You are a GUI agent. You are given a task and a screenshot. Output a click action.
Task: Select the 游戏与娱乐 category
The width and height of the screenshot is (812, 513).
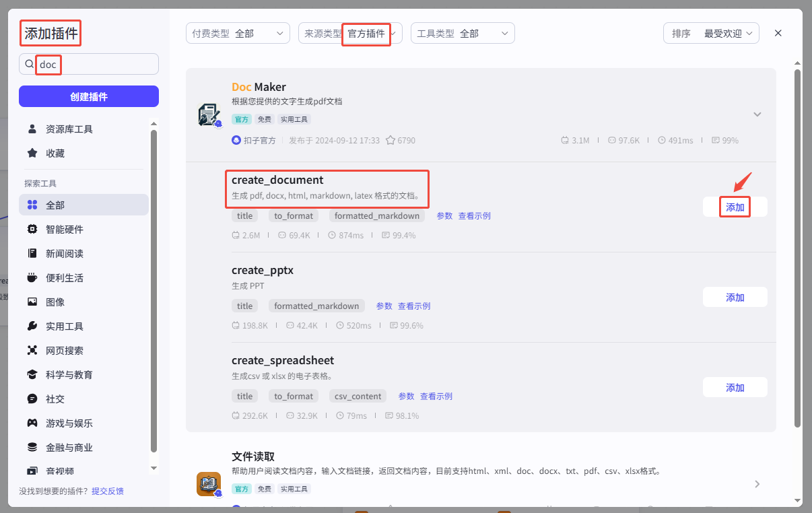point(69,423)
